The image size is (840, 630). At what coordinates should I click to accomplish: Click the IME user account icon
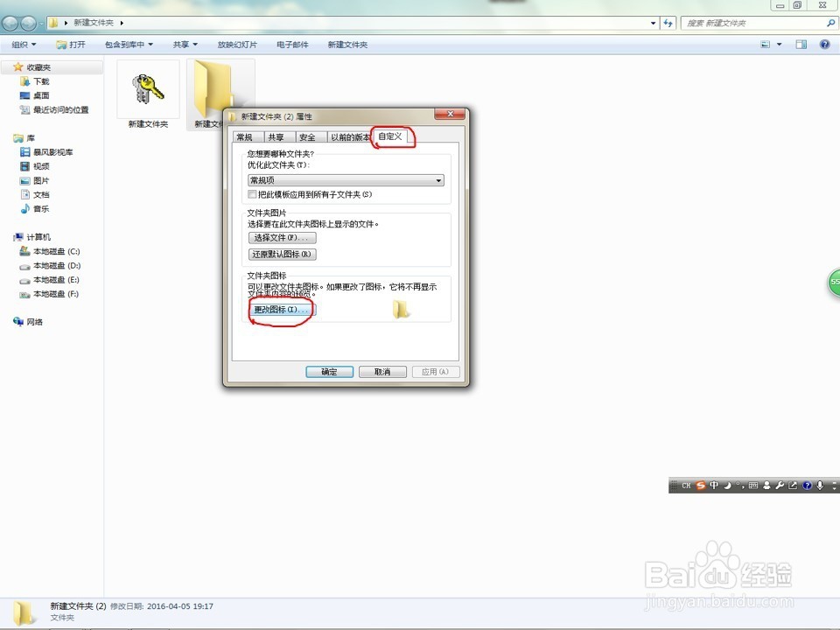pos(766,486)
